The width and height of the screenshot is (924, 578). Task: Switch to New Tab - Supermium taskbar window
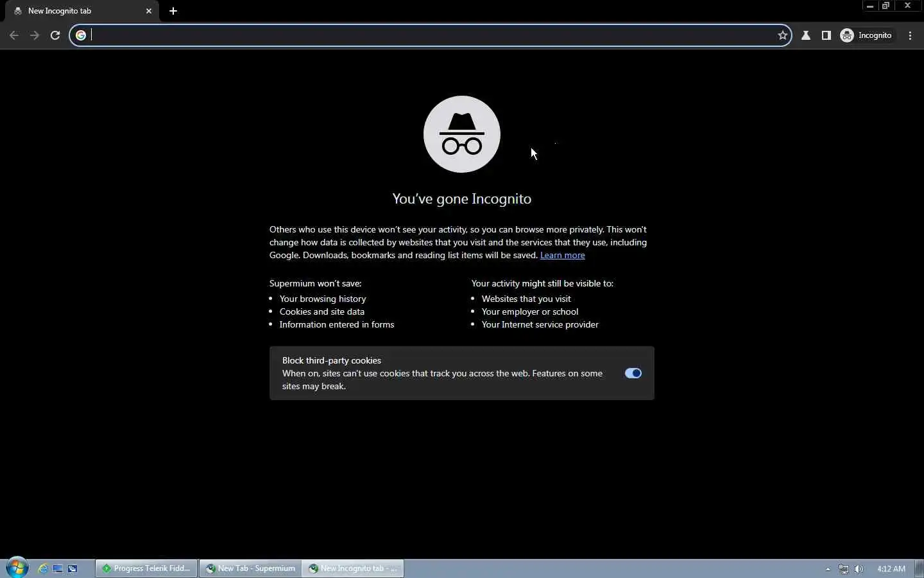(250, 568)
